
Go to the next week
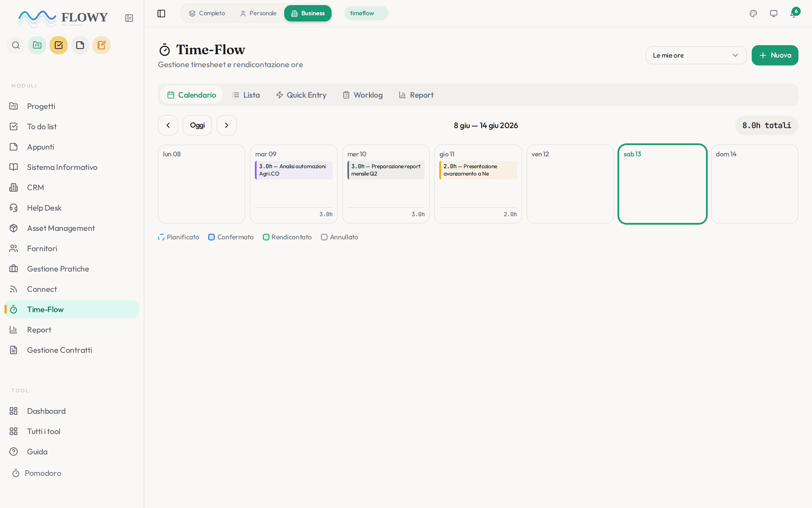click(226, 125)
